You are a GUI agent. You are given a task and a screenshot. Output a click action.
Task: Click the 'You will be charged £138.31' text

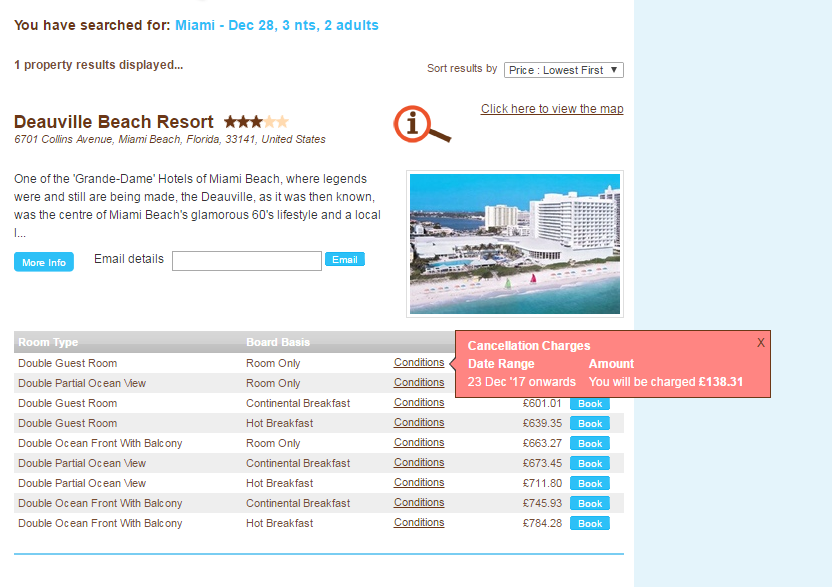pos(666,382)
